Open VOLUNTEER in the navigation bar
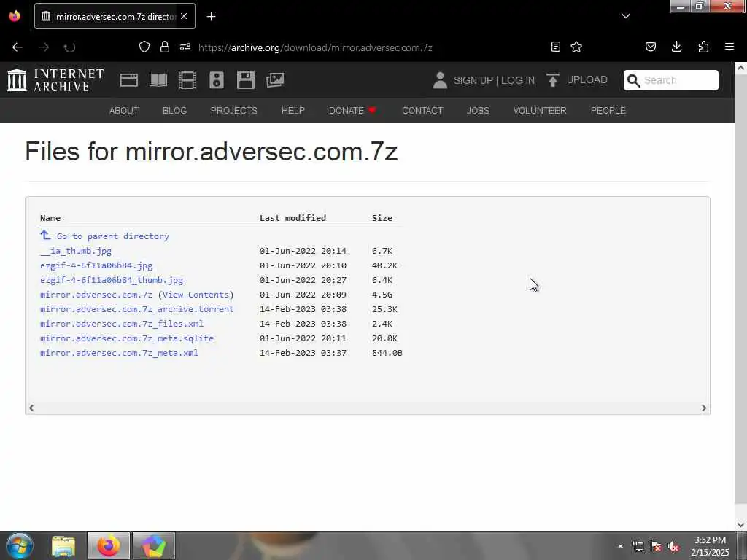The image size is (747, 560). [540, 111]
